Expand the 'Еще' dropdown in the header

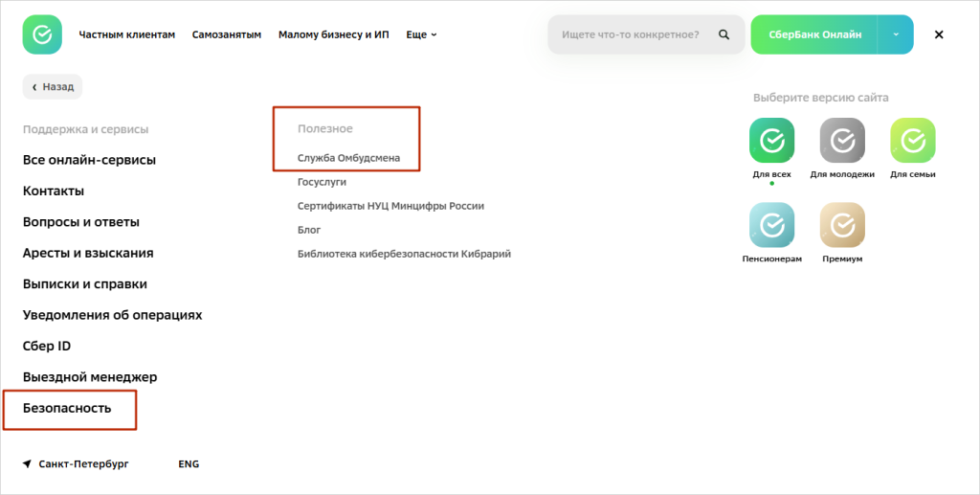pyautogui.click(x=421, y=34)
